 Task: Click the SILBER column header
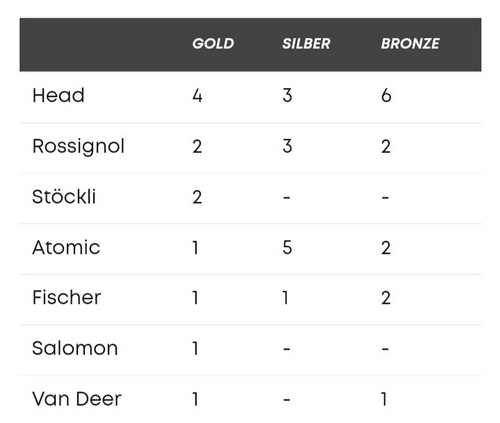306,44
